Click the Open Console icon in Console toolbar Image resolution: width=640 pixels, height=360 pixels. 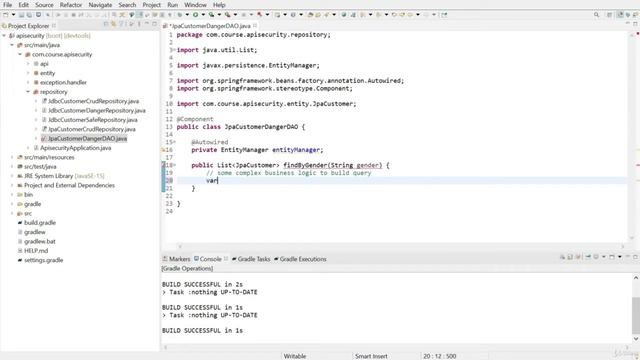pyautogui.click(x=612, y=257)
